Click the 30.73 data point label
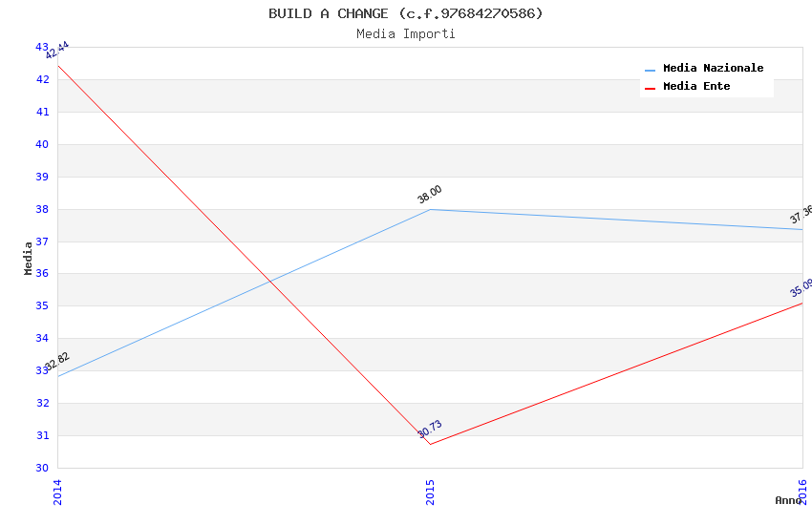The image size is (812, 525). [430, 429]
